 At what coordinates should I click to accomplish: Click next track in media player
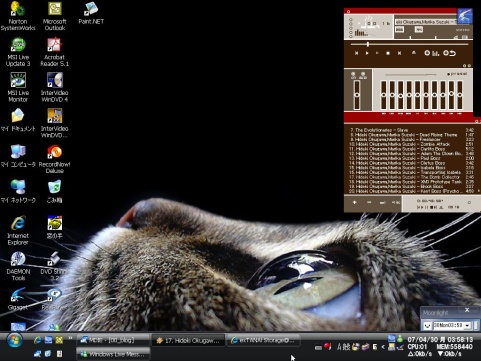[x=399, y=53]
